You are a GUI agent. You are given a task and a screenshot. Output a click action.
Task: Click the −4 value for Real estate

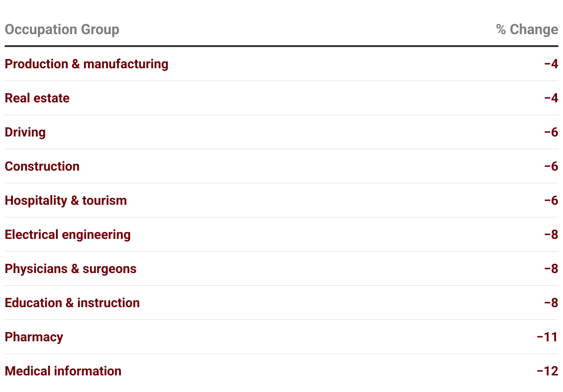[551, 98]
